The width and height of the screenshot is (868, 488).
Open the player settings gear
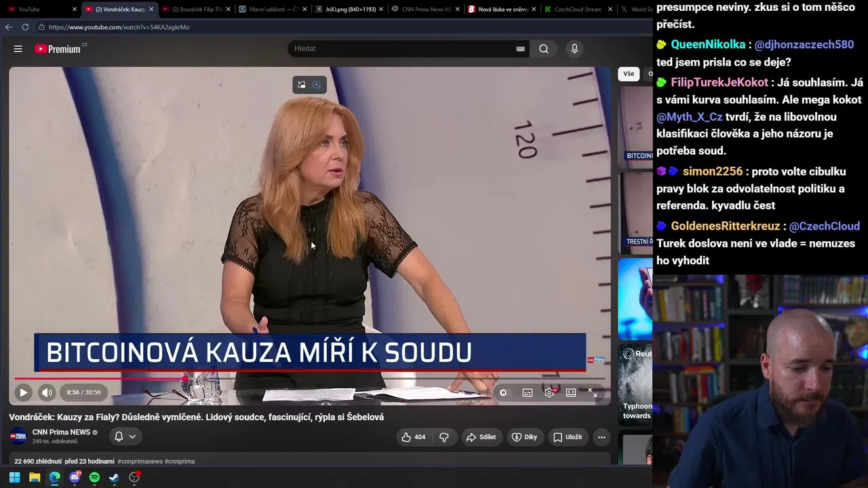[549, 392]
